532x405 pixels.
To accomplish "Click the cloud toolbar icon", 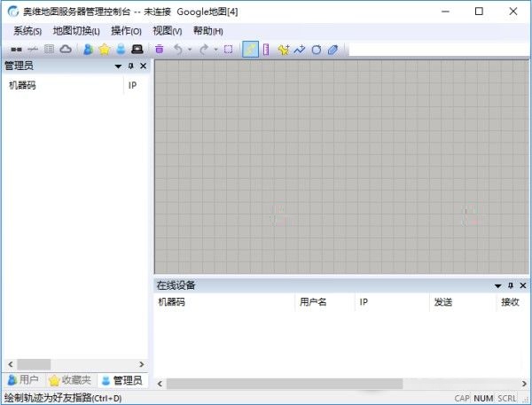I will click(x=66, y=49).
